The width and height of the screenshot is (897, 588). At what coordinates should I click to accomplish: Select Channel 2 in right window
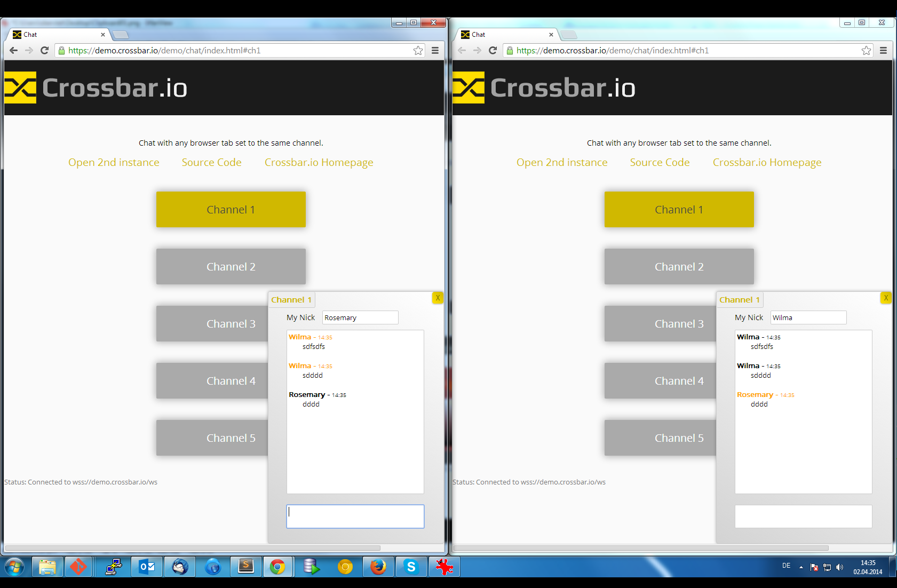click(679, 267)
